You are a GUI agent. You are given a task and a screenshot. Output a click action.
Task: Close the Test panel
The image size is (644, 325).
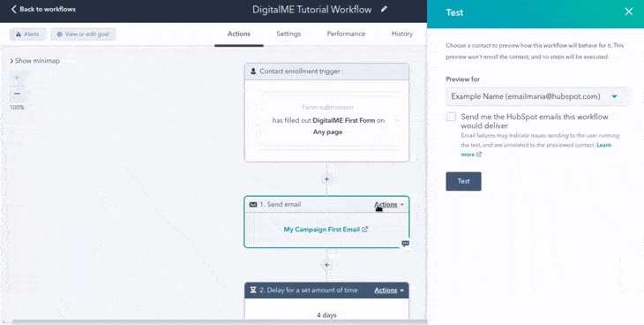coord(628,11)
